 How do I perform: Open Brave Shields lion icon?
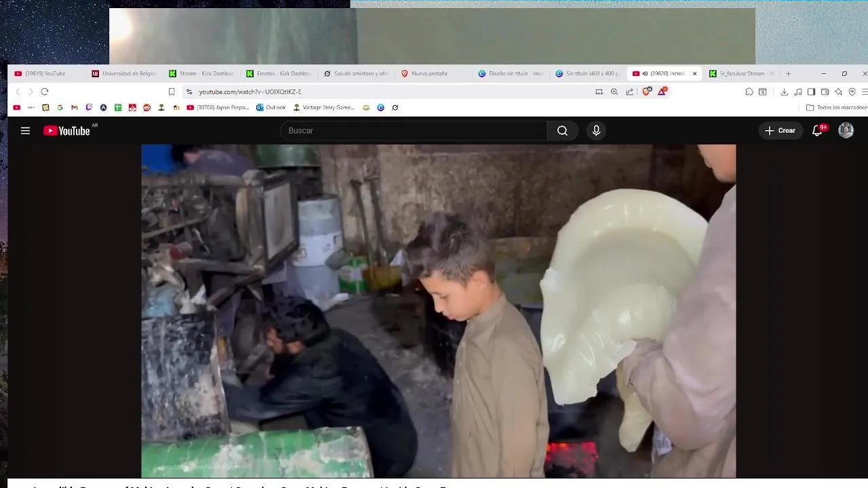[x=646, y=91]
